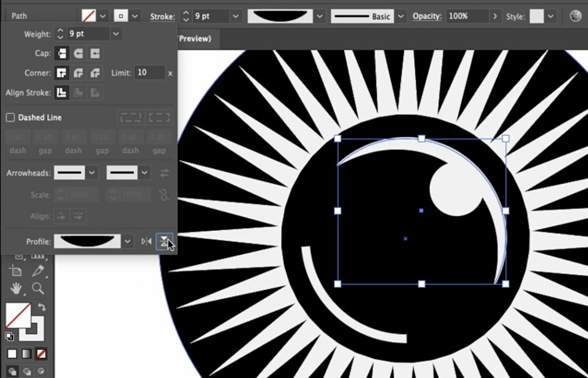Set paint mode to solid Color
The width and height of the screenshot is (588, 378).
pos(12,354)
